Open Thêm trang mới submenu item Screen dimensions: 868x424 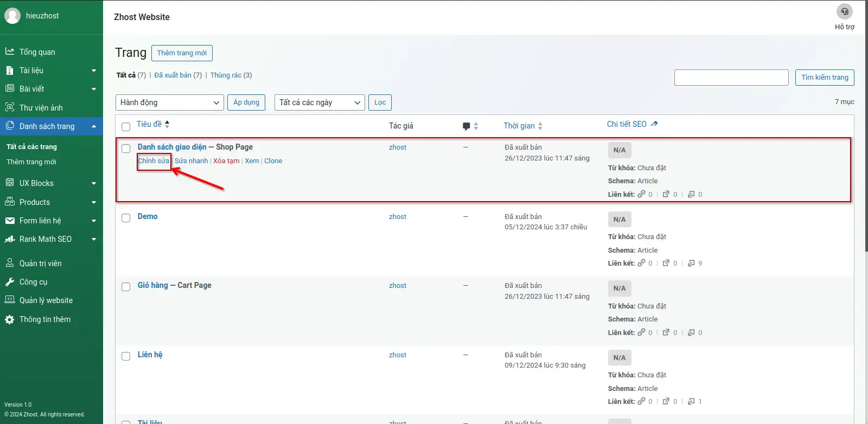31,162
